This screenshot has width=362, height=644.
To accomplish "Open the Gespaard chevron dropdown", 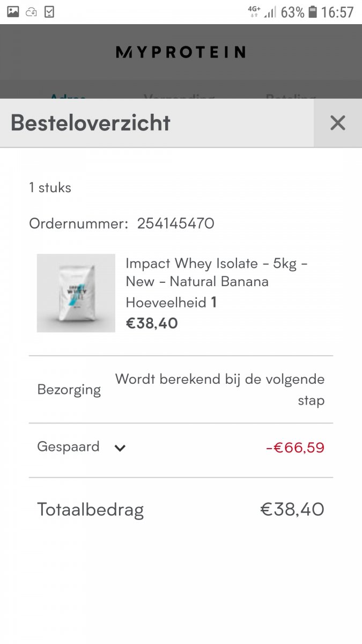I will tap(120, 448).
